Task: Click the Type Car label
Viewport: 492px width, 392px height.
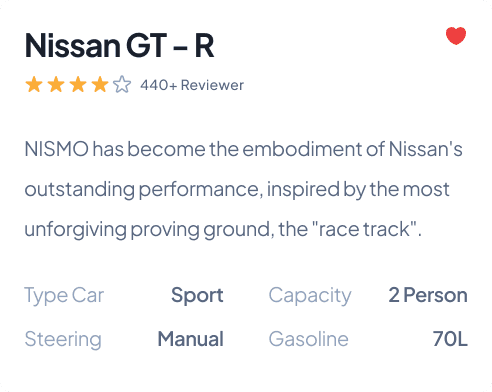Action: coord(64,296)
